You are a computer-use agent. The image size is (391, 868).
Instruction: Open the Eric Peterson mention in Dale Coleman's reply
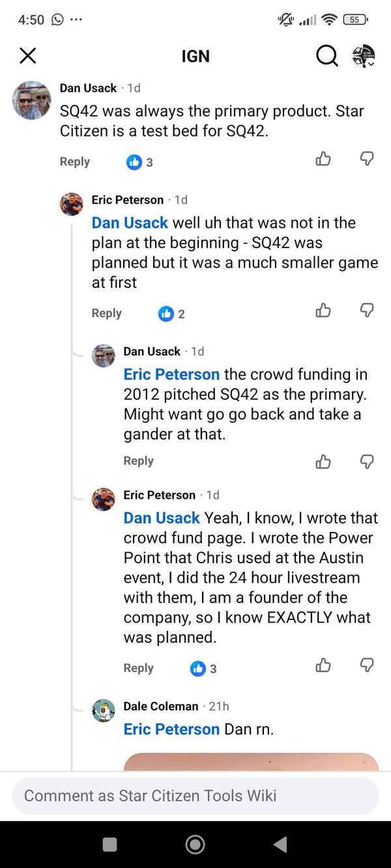click(x=171, y=729)
